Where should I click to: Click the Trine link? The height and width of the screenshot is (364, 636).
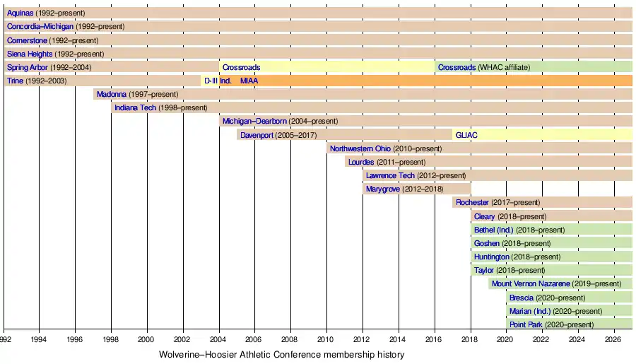(15, 81)
